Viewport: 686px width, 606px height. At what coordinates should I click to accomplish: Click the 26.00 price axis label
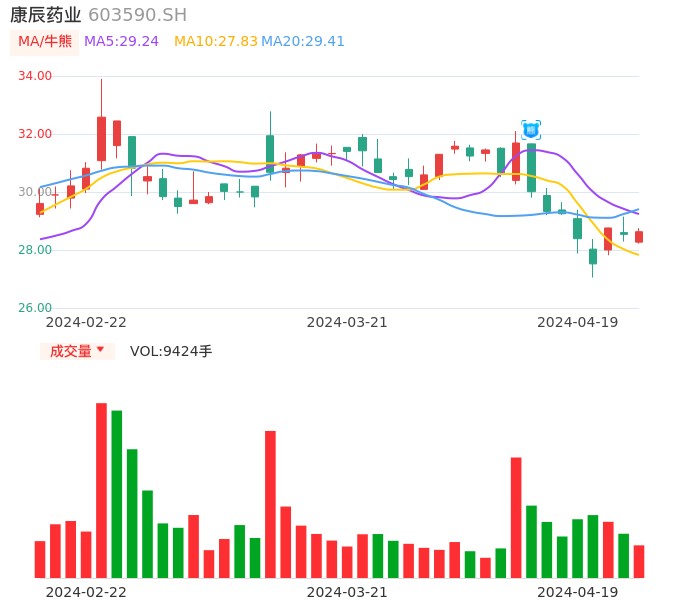click(x=35, y=308)
